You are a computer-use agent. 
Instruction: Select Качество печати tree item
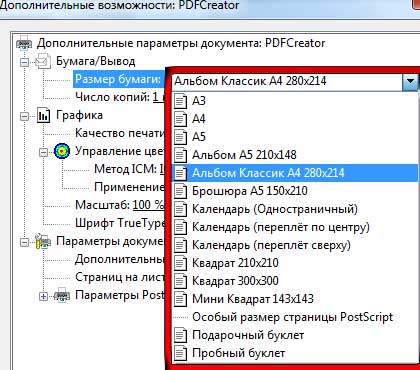[120, 133]
